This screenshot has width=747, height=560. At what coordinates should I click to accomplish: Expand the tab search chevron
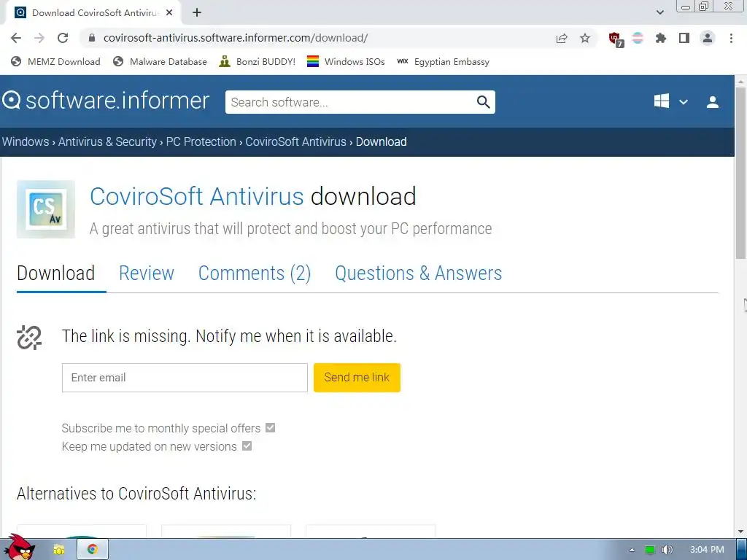pyautogui.click(x=659, y=12)
